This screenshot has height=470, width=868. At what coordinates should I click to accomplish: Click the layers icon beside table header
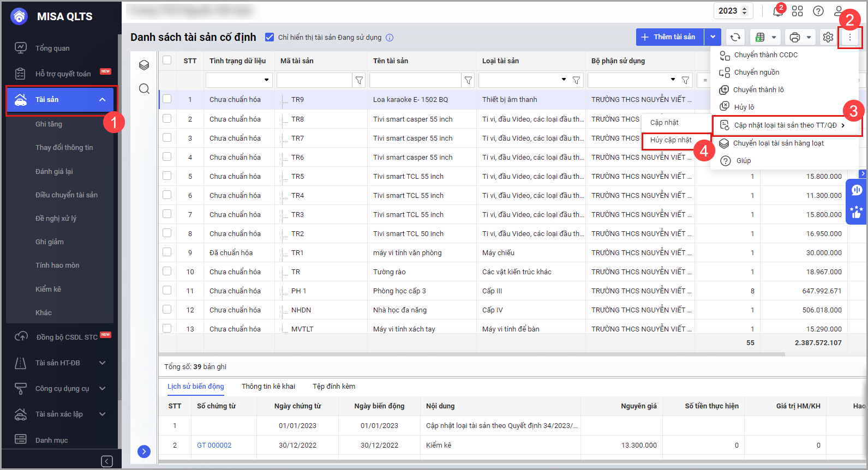[x=144, y=65]
